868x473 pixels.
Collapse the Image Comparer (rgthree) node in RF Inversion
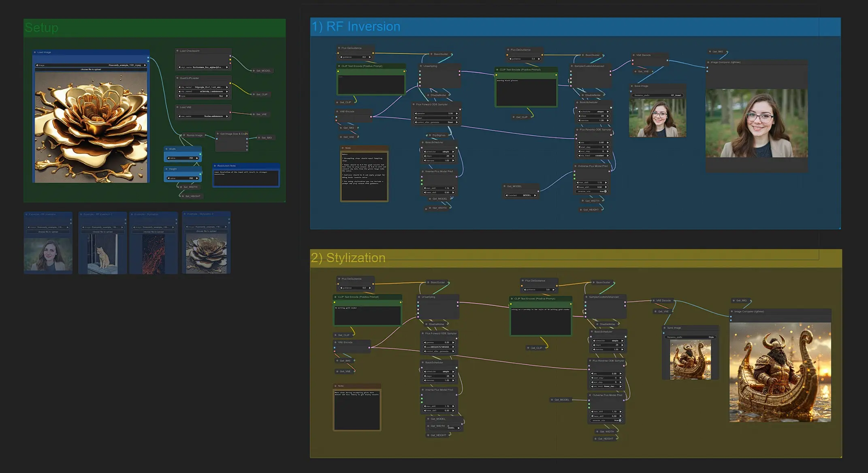(x=708, y=62)
